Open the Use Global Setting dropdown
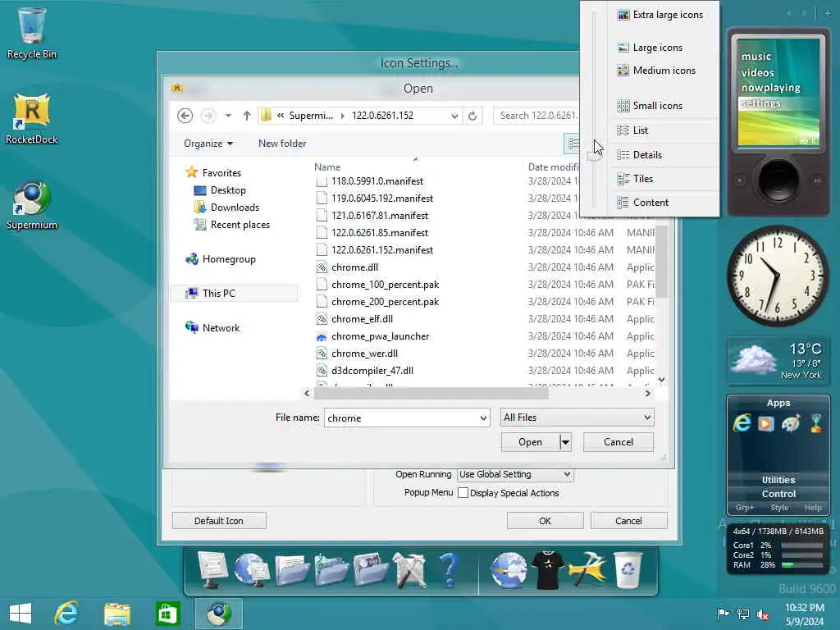 click(x=515, y=475)
